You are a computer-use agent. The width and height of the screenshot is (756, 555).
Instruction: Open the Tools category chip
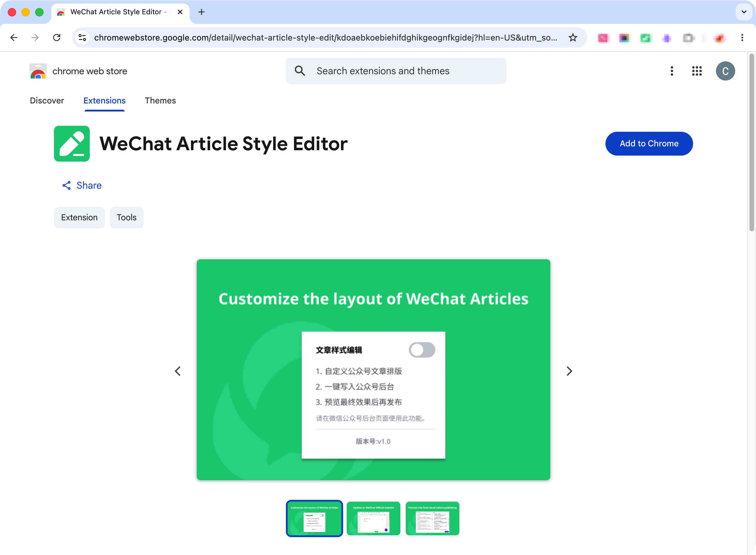[126, 217]
